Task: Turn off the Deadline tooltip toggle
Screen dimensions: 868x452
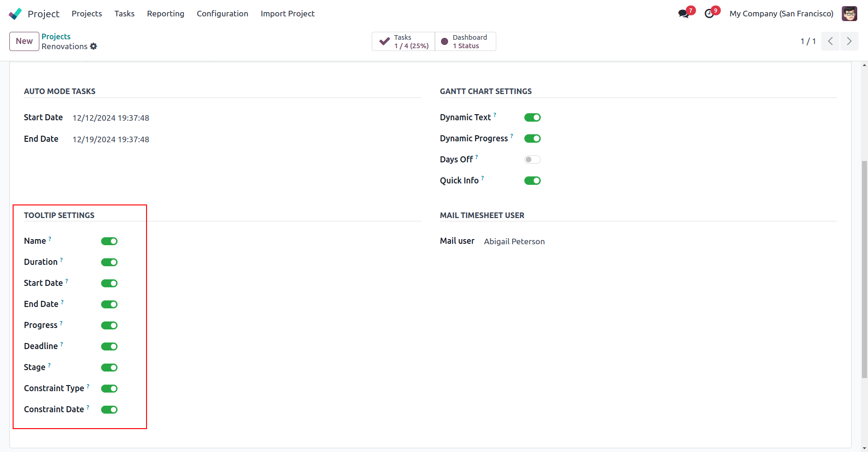Action: 109,346
